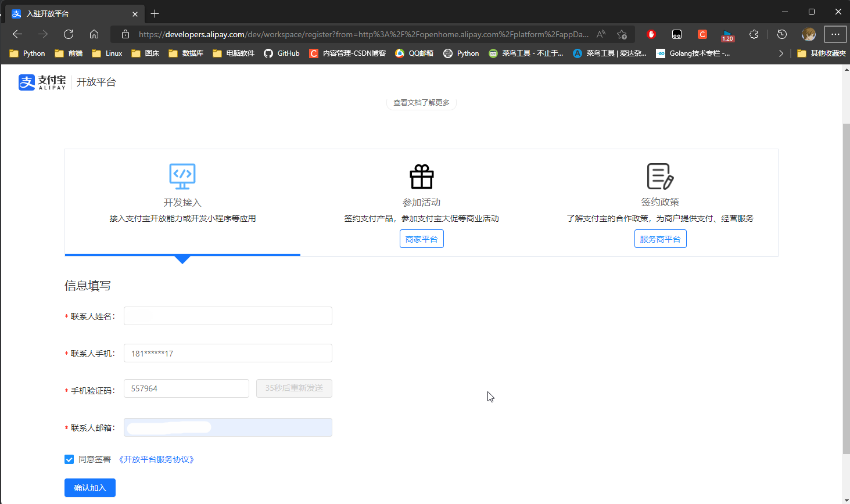Screen dimensions: 850x504
Task: Close the 入驻开放平台 tab
Action: 135,14
